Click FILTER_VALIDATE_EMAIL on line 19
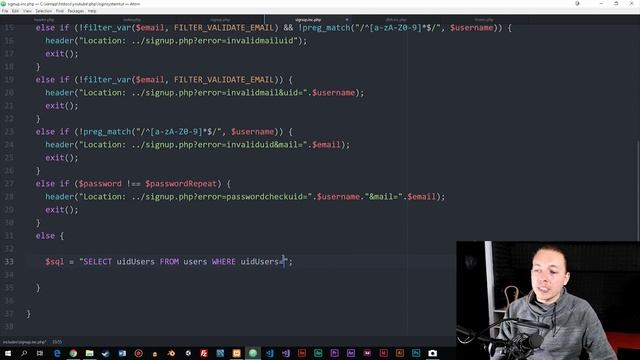Viewport: 640px width, 360px height. (224, 80)
